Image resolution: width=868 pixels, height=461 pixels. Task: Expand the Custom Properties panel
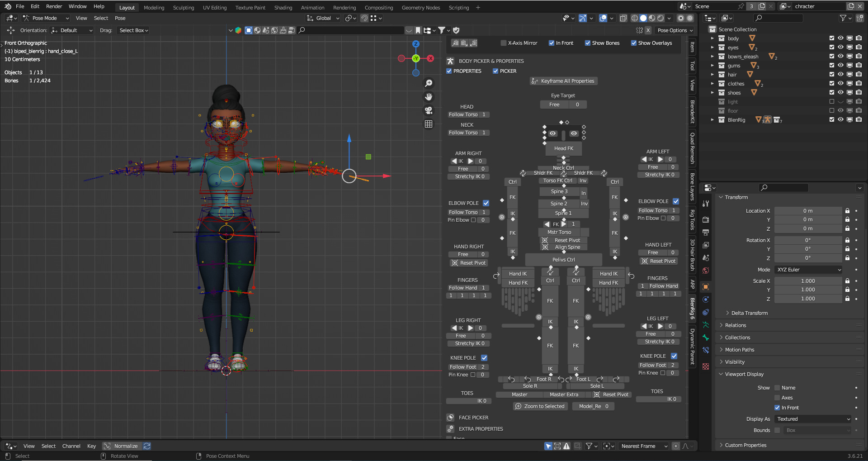click(x=745, y=445)
